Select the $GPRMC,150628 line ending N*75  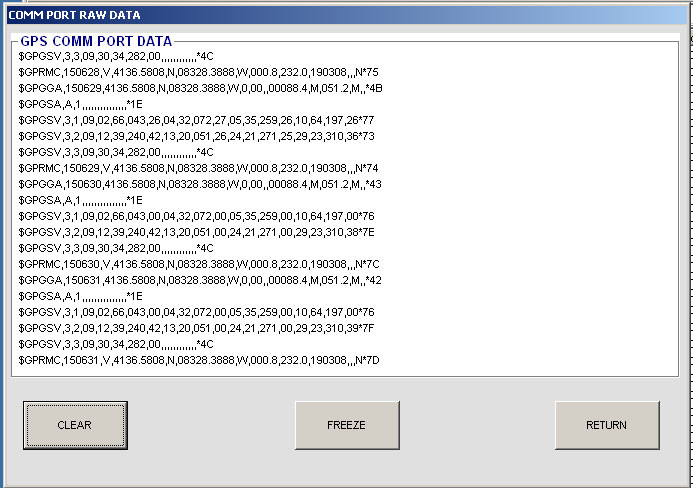point(198,72)
